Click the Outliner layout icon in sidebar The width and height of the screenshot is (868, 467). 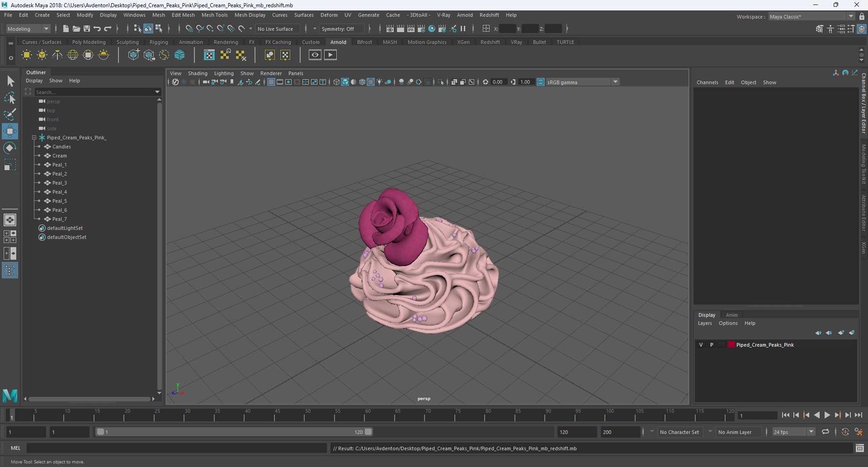pos(10,271)
